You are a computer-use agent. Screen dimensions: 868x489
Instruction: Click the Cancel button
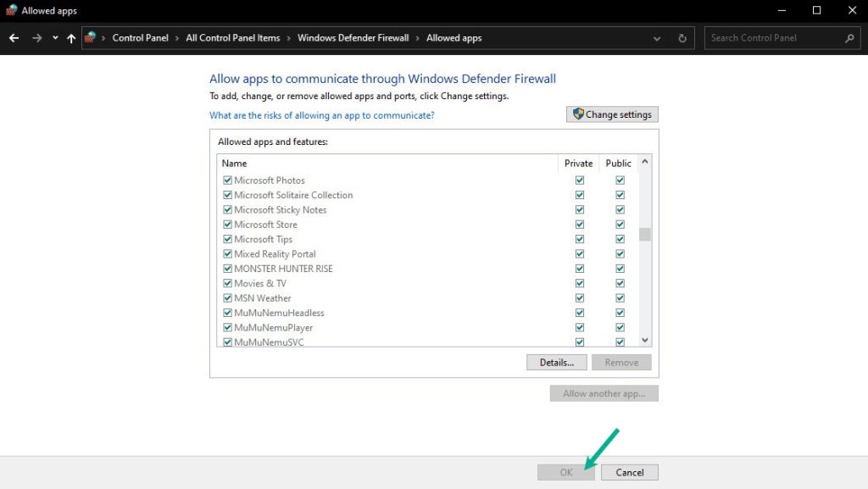click(x=630, y=472)
